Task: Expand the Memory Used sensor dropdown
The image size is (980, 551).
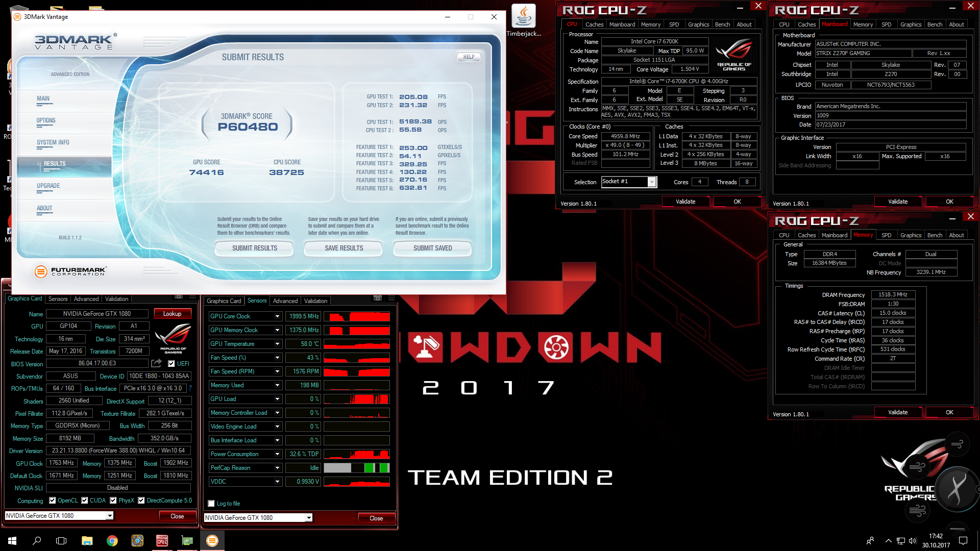Action: click(278, 385)
